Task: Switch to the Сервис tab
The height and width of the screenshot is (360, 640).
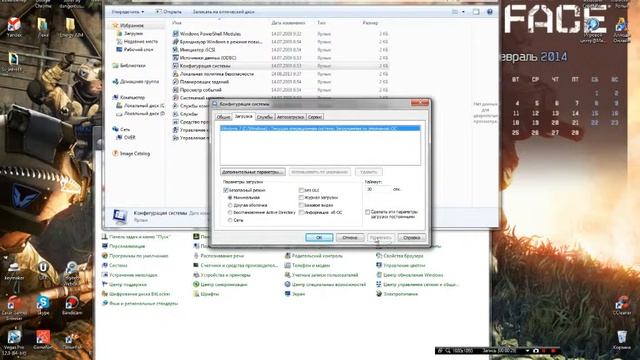Action: [315, 117]
